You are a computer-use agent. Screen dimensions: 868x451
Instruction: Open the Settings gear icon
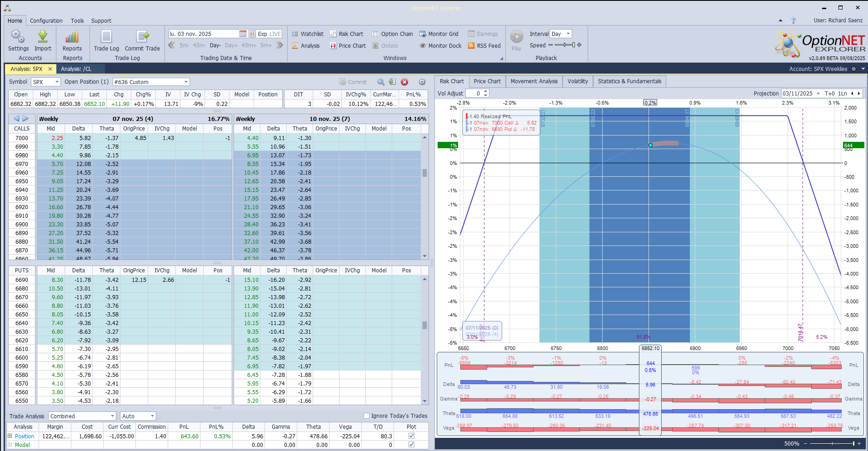pyautogui.click(x=18, y=37)
